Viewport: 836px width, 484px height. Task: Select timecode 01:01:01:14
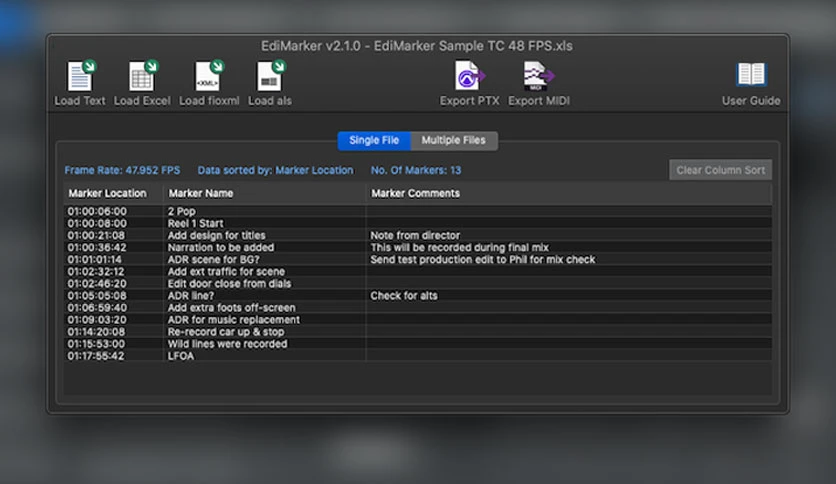click(x=94, y=260)
